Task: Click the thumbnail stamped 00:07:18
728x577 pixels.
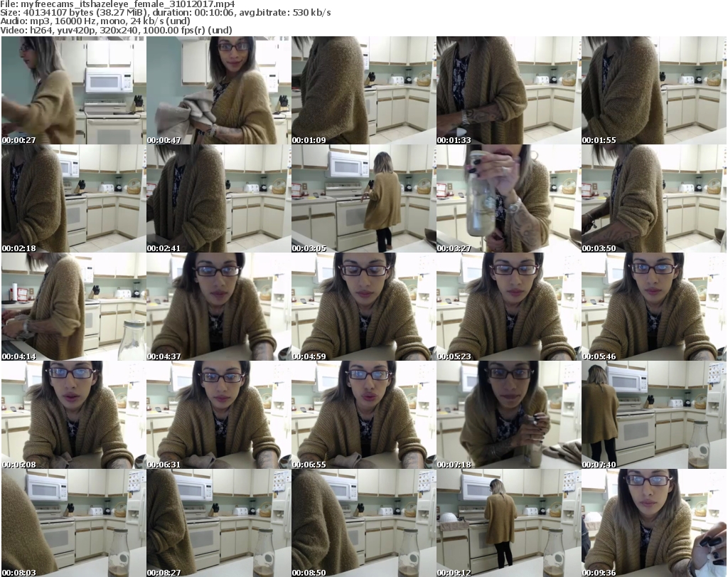Action: 508,415
